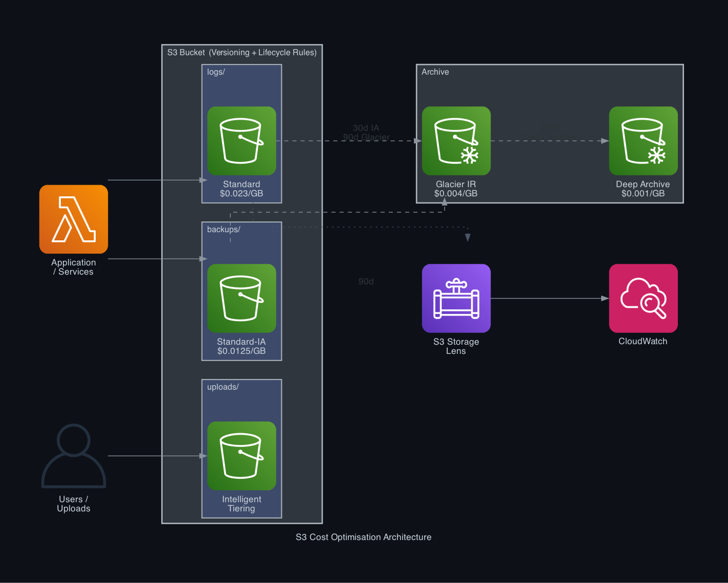Select the Lambda Application / Services icon
This screenshot has width=728, height=583.
coord(73,219)
